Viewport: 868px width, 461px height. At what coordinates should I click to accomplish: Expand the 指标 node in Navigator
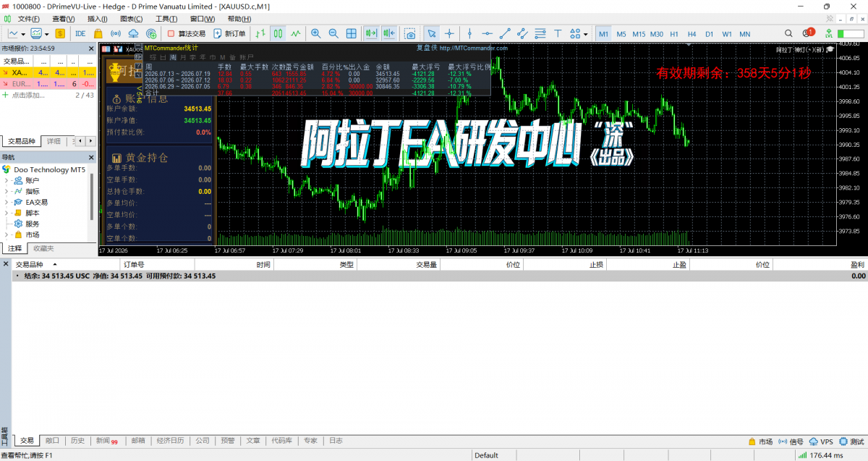click(x=7, y=191)
